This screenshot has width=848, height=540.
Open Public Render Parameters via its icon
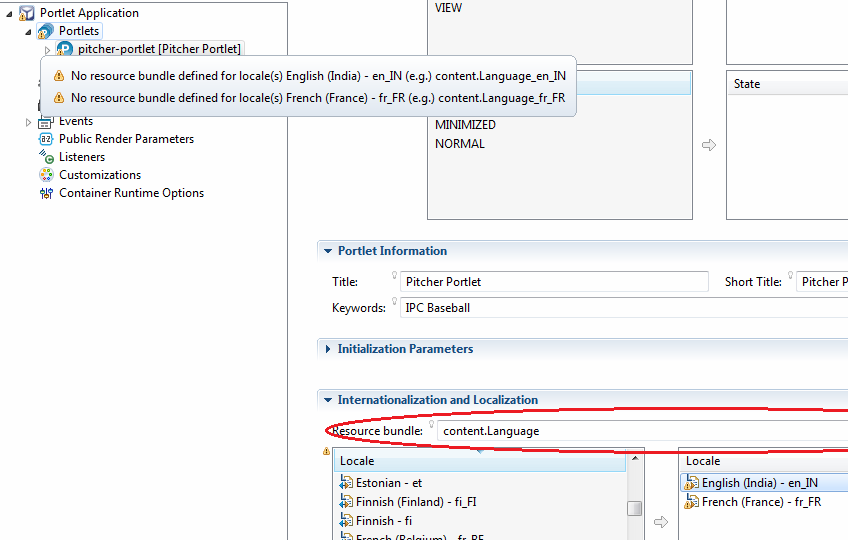(x=45, y=139)
